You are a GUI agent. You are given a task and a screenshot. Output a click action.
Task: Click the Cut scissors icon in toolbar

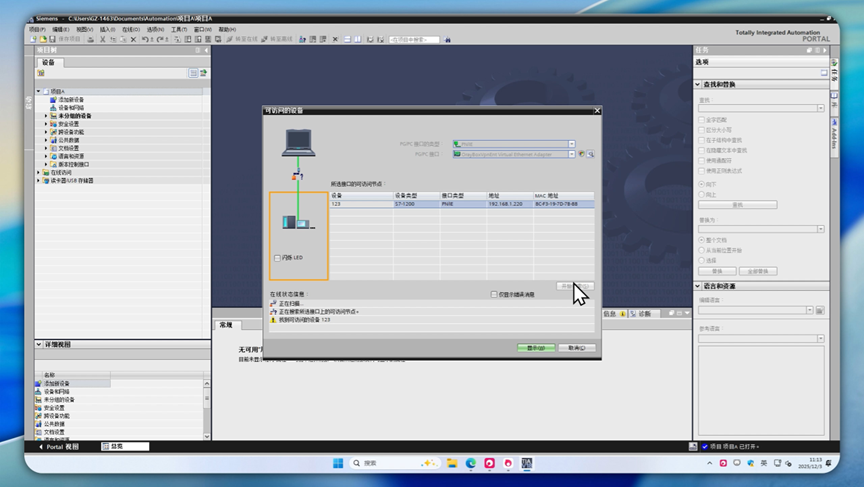pos(102,39)
